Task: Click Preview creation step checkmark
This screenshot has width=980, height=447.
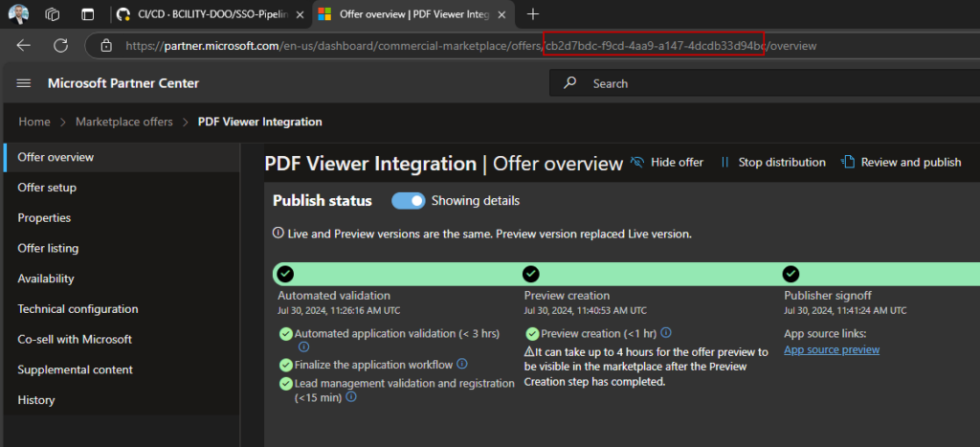Action: click(x=530, y=274)
